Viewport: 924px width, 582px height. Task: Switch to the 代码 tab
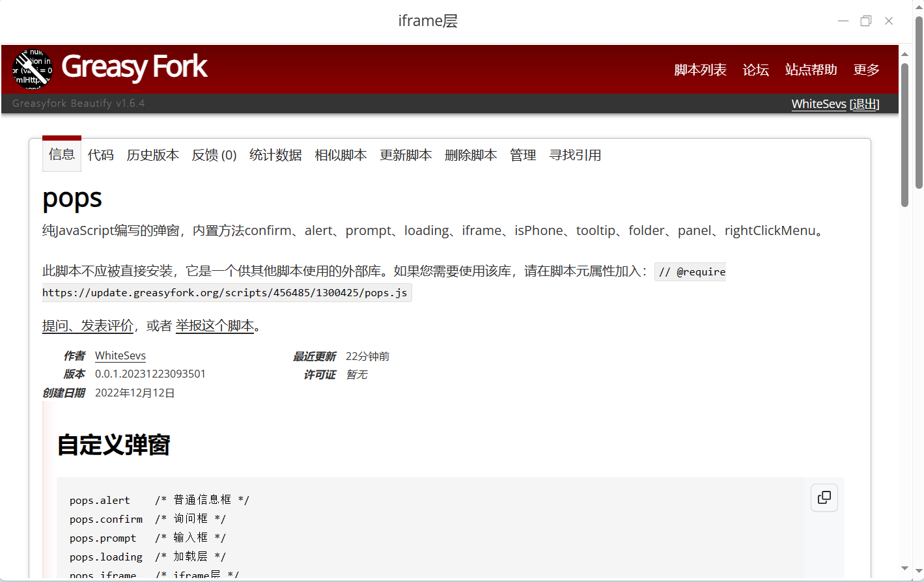[x=101, y=155]
